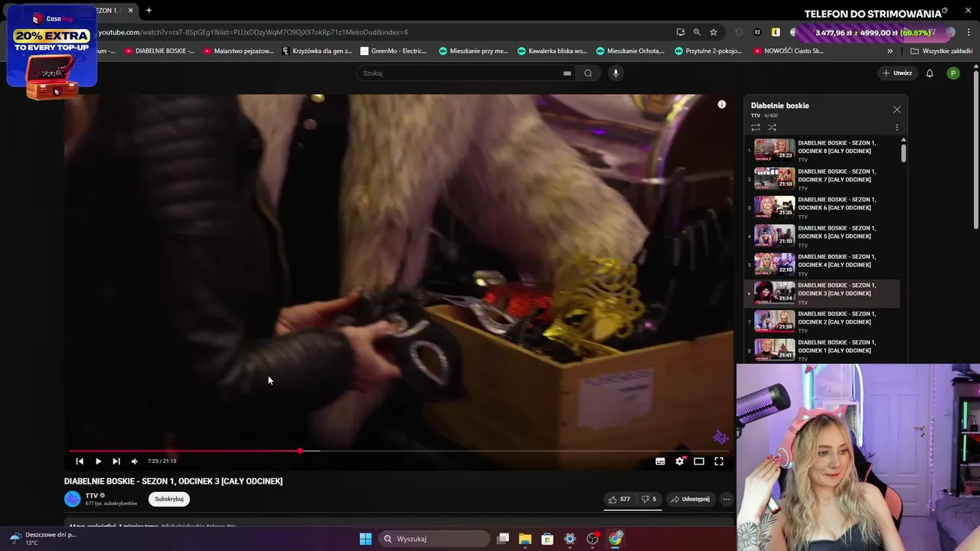The height and width of the screenshot is (551, 980).
Task: Open Diabelnie boskie playlist title
Action: [779, 106]
